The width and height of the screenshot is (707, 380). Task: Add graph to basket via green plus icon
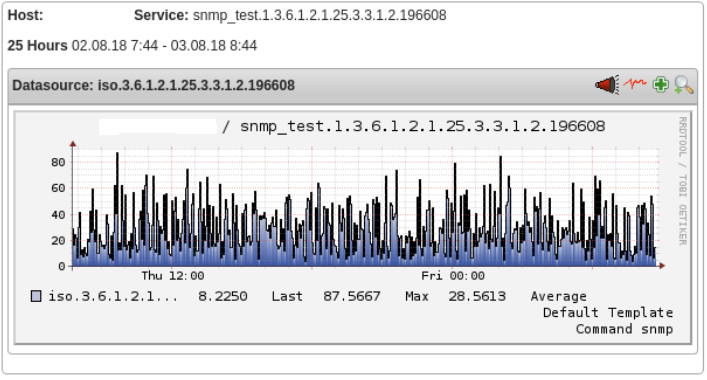[661, 85]
